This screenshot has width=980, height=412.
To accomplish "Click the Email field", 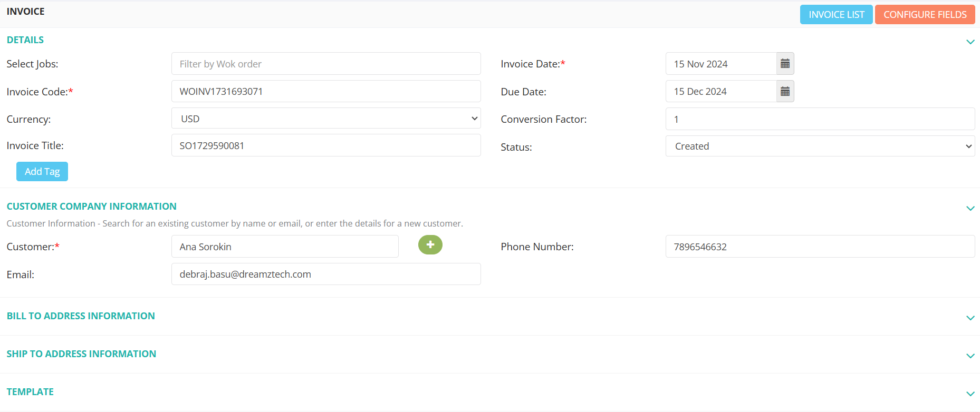I will click(326, 274).
